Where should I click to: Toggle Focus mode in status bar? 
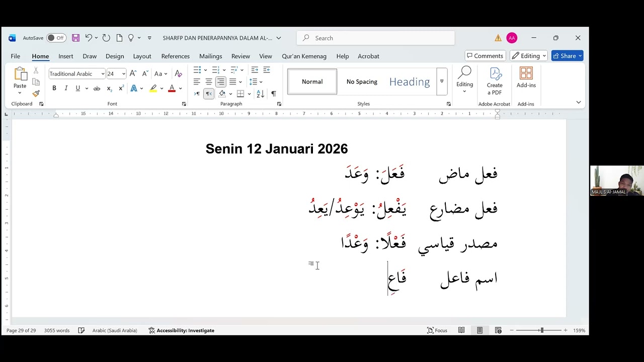[437, 330]
